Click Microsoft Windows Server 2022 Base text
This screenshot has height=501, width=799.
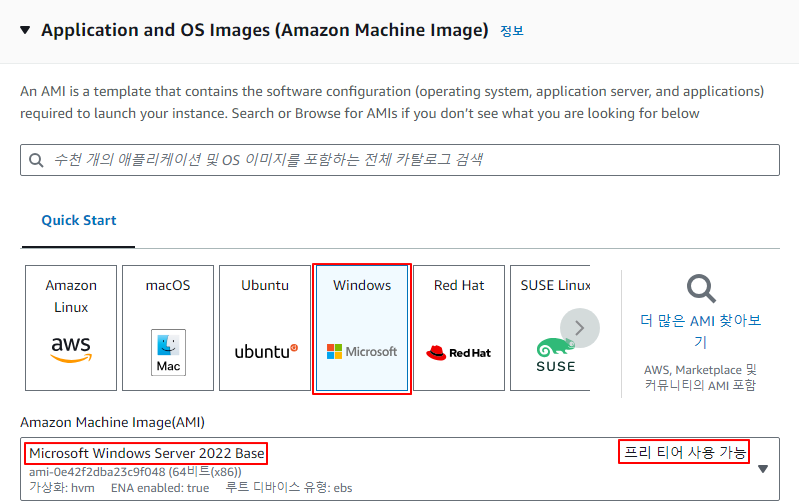(146, 453)
